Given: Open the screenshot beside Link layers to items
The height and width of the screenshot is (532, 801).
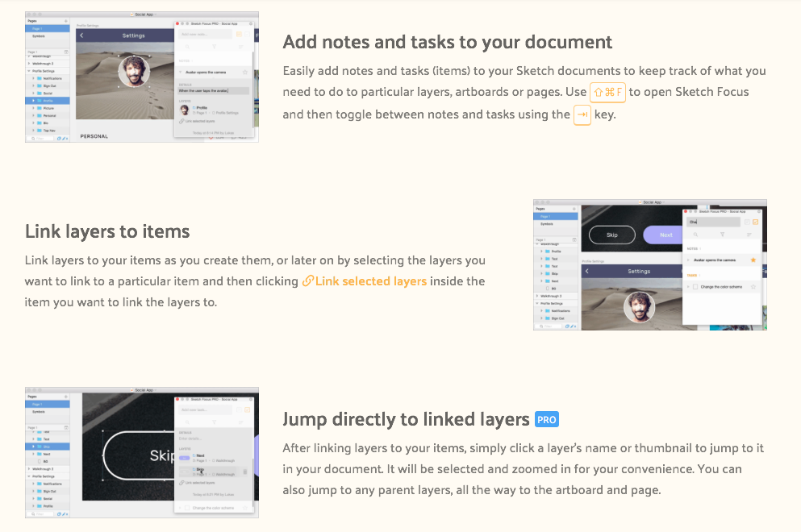Looking at the screenshot, I should tap(650, 264).
